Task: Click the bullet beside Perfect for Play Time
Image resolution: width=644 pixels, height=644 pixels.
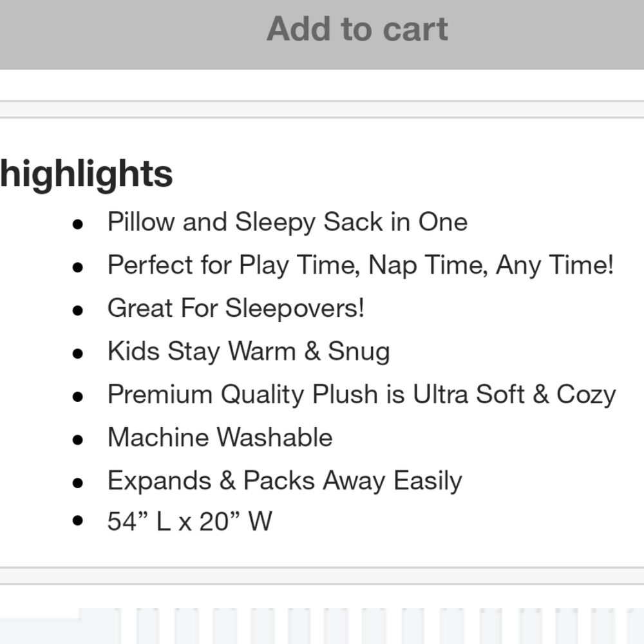Action: click(78, 267)
